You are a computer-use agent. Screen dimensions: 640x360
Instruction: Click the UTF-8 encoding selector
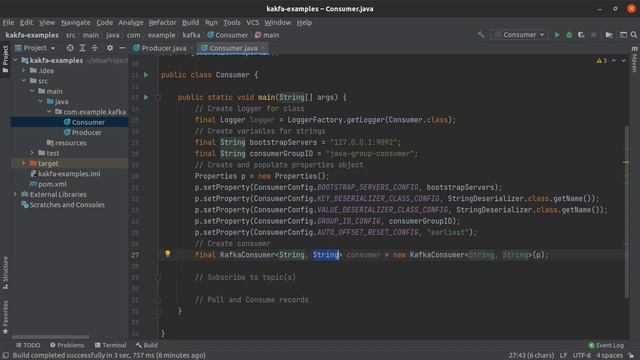coord(582,356)
